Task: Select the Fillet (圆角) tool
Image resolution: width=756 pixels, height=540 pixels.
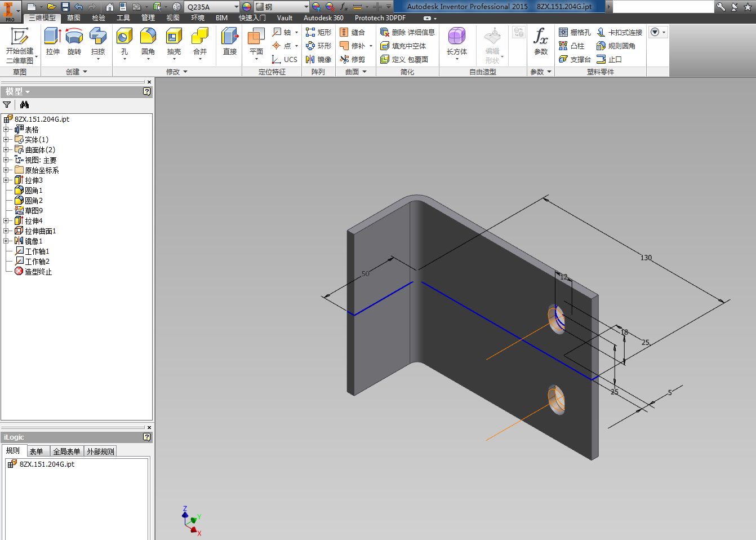Action: [148, 43]
